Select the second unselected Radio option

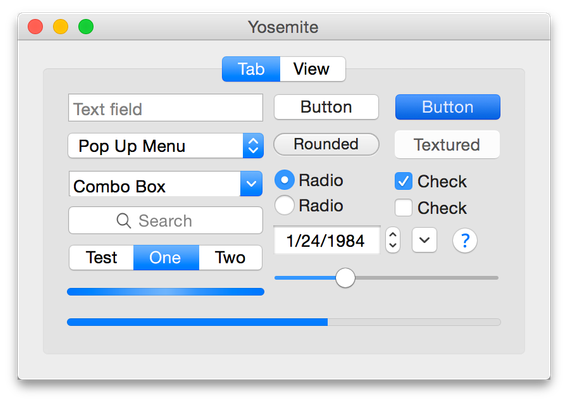[x=284, y=205]
